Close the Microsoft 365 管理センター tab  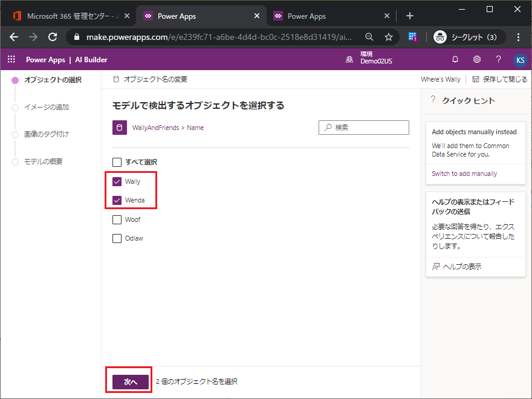click(x=127, y=16)
